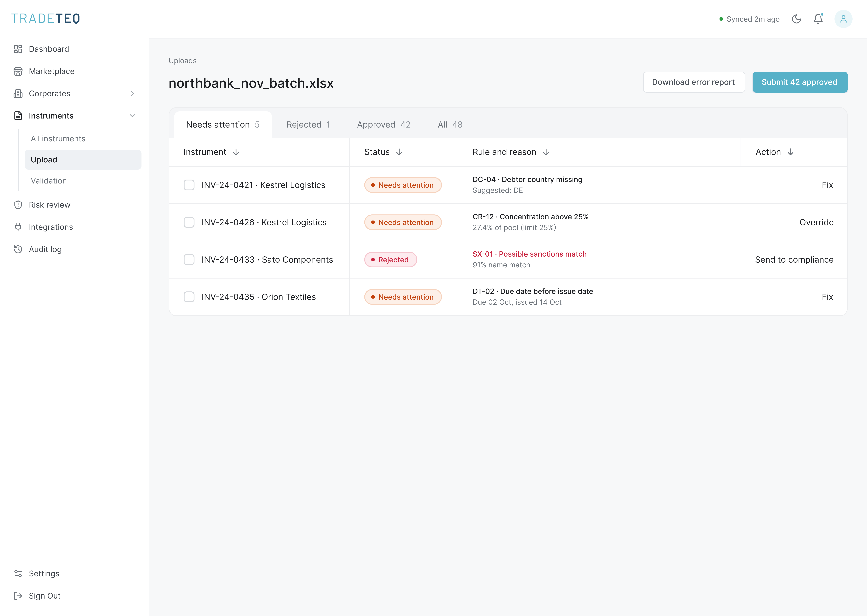The height and width of the screenshot is (616, 867).
Task: Click the Audit log history icon
Action: 18,249
